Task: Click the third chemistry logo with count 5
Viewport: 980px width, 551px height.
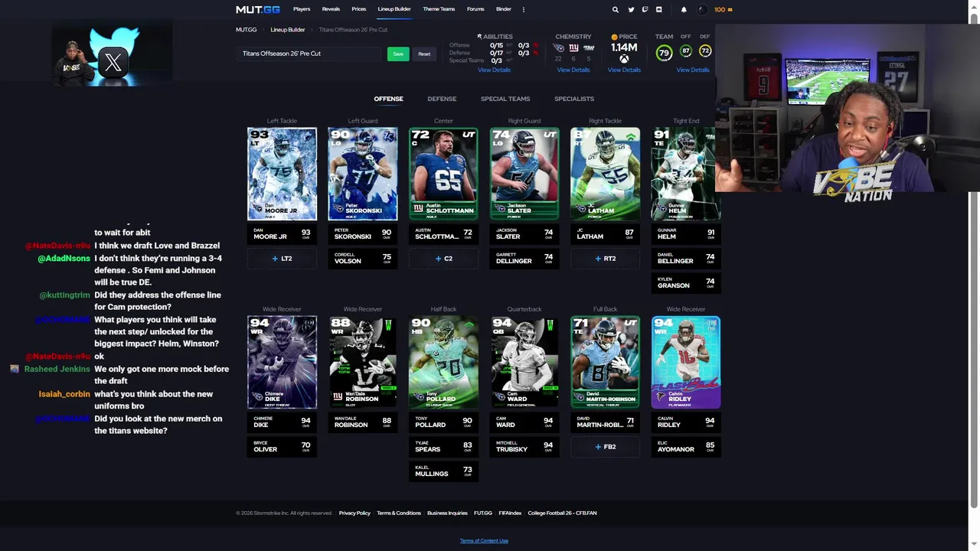Action: (x=589, y=47)
